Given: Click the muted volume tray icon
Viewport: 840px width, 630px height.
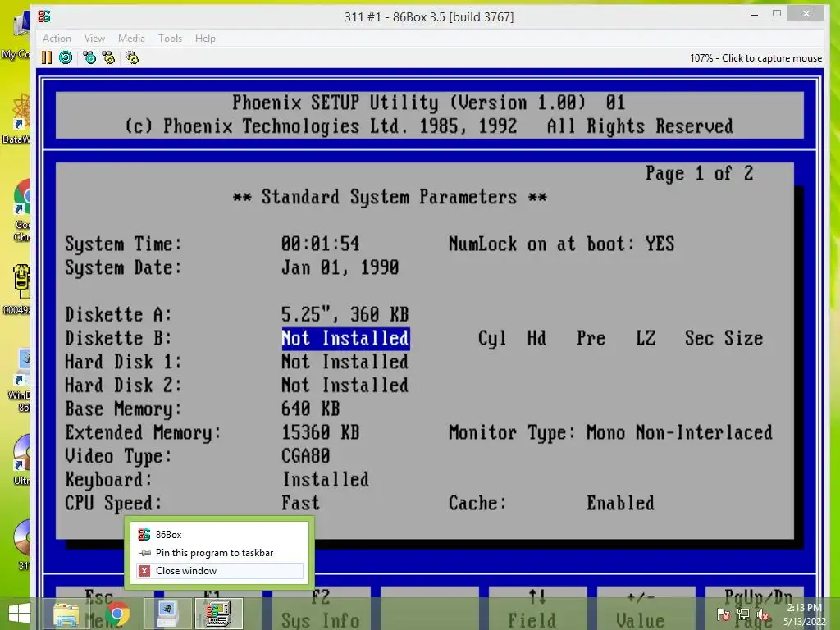Looking at the screenshot, I should click(764, 614).
